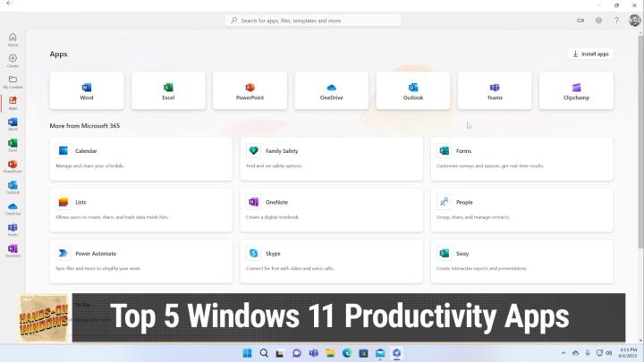The width and height of the screenshot is (644, 362).
Task: Click the camera icon in header
Action: click(x=580, y=20)
